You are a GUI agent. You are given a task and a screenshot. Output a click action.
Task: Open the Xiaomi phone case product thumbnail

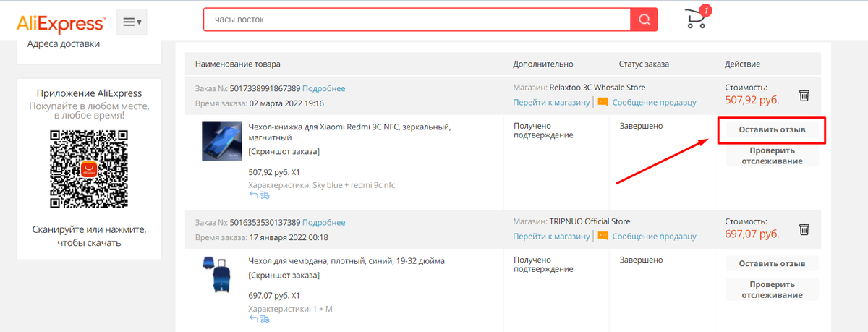pos(222,141)
